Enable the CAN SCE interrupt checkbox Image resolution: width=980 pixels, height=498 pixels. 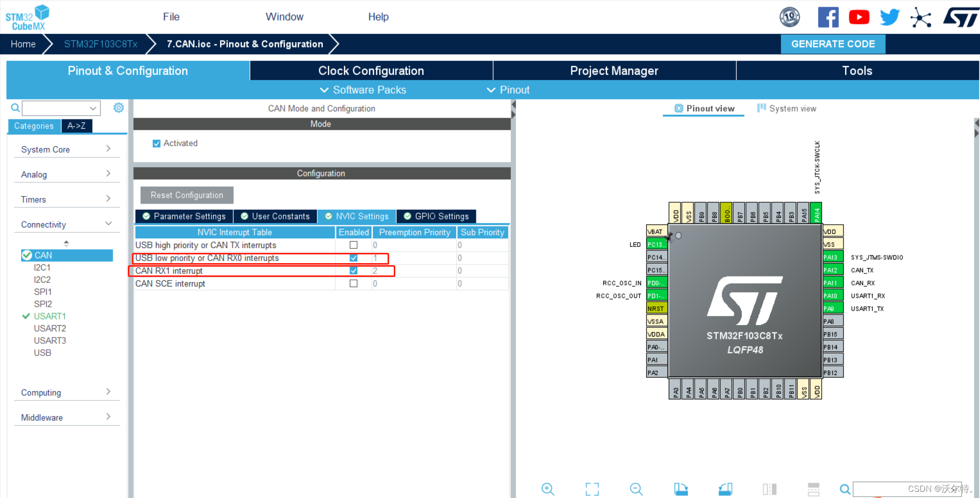coord(353,284)
